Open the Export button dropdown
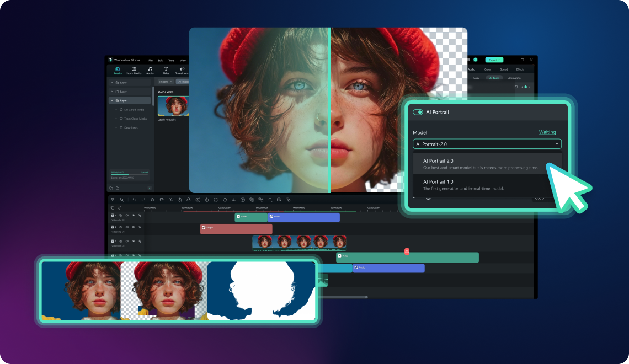Viewport: 629px width, 364px height. (x=494, y=60)
